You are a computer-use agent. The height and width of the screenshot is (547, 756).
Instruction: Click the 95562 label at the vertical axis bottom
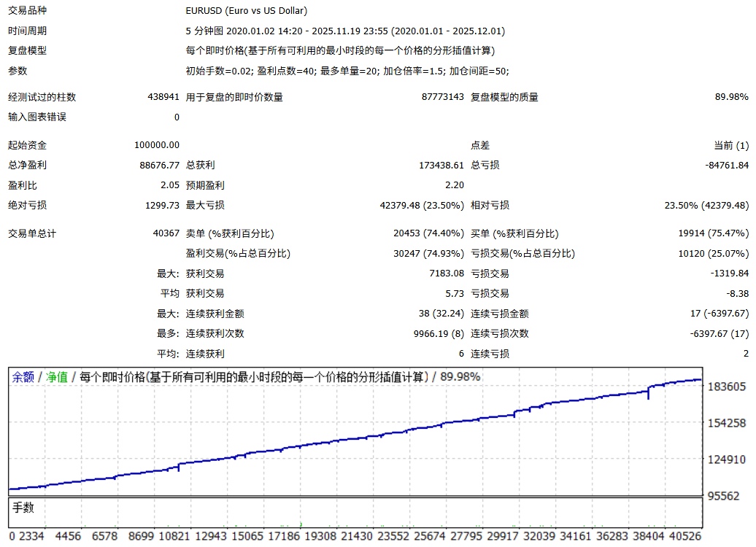724,496
